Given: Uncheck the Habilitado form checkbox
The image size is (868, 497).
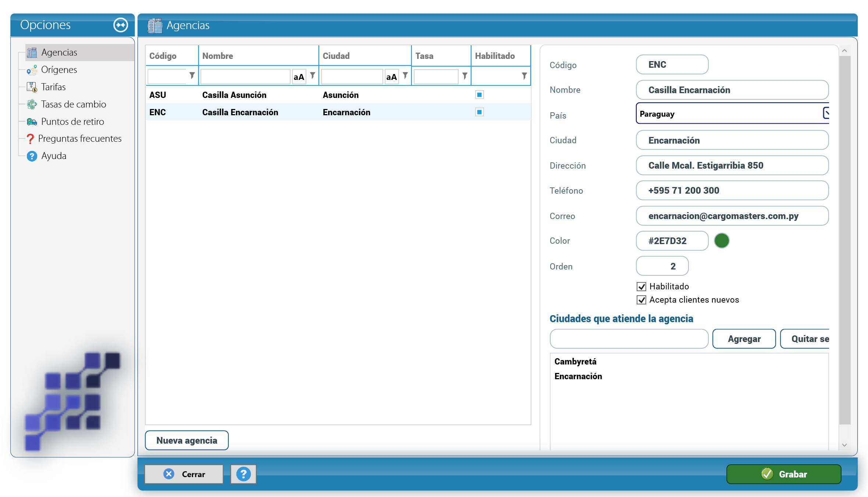Looking at the screenshot, I should point(641,286).
